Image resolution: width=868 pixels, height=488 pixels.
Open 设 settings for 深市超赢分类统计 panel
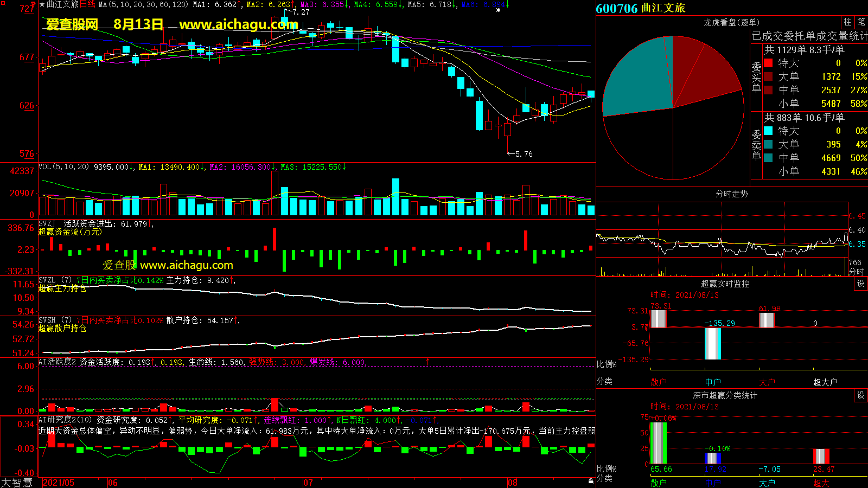(x=860, y=395)
